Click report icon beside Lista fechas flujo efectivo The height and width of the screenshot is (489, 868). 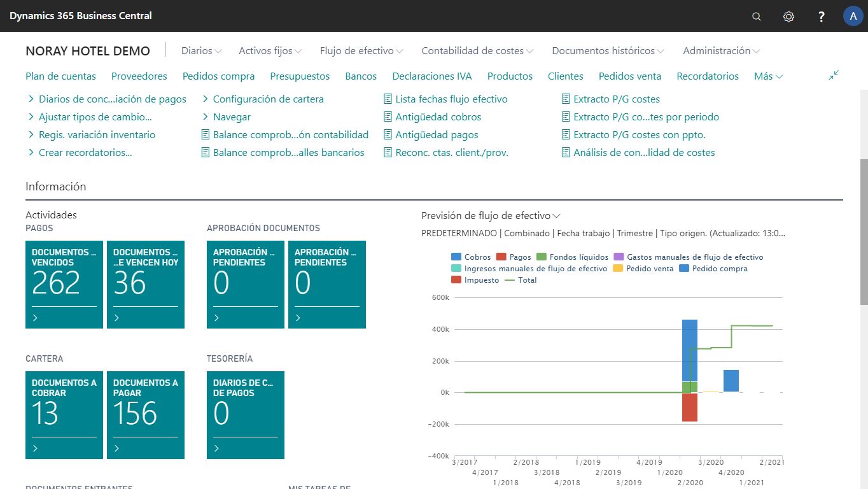388,99
